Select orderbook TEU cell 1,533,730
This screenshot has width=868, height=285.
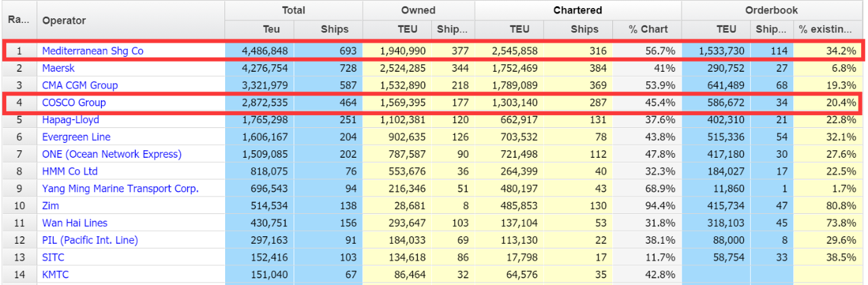(x=716, y=51)
